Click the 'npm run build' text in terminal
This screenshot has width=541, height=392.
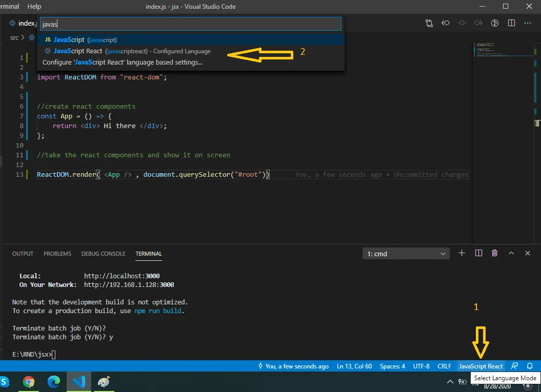[157, 311]
